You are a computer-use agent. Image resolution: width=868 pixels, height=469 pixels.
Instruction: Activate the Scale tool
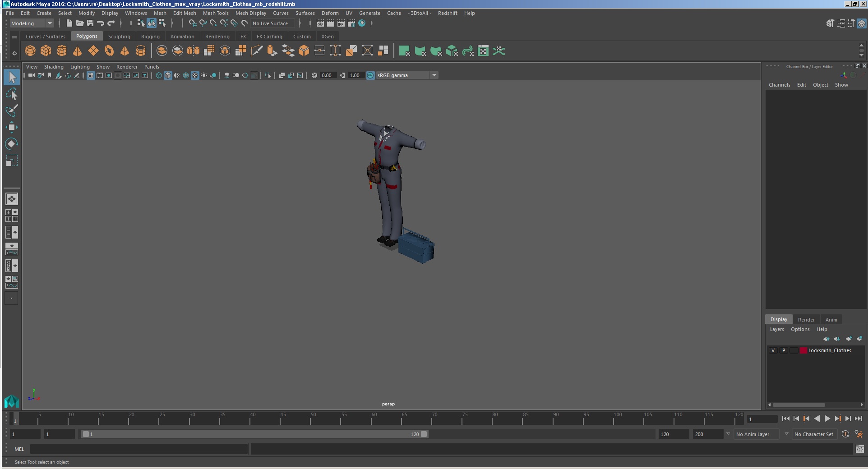pyautogui.click(x=12, y=161)
